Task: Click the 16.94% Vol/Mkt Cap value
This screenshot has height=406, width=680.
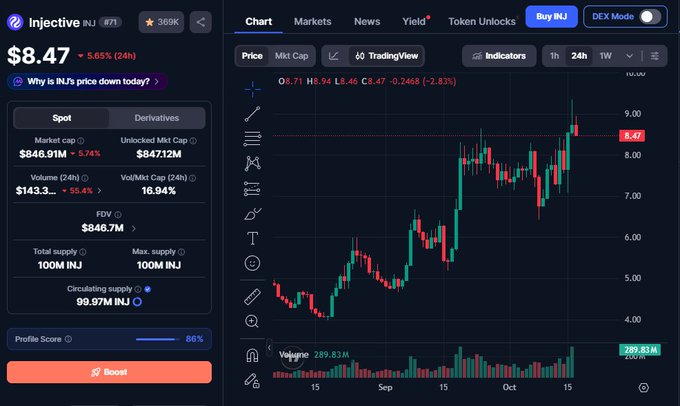Action: point(159,191)
